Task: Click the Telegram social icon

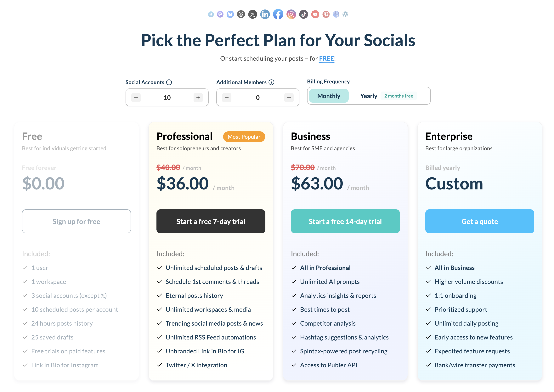Action: (x=211, y=14)
